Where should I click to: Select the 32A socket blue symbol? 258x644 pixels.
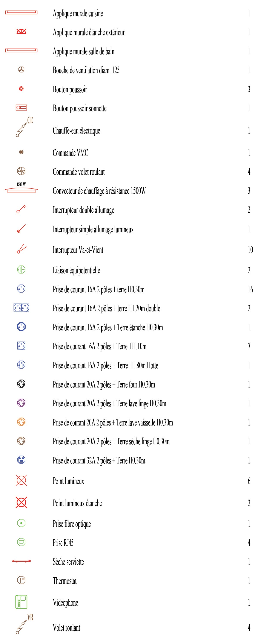coord(21,460)
